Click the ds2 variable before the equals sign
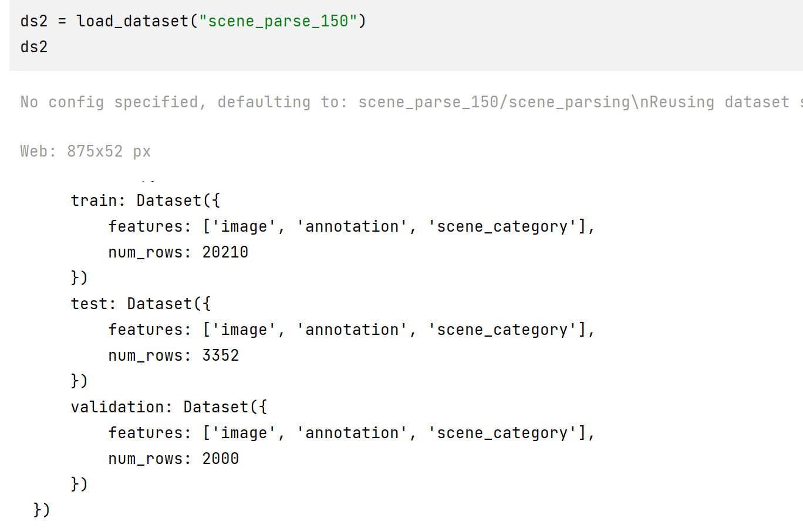This screenshot has height=532, width=803. click(34, 21)
